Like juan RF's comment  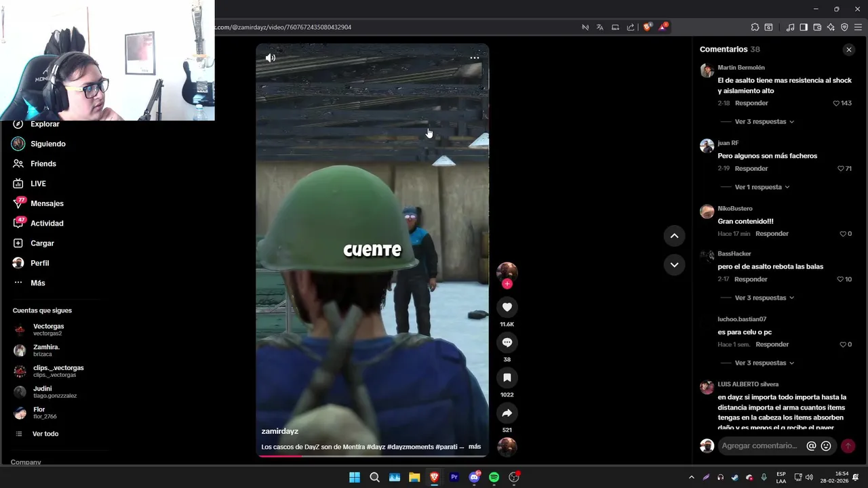coord(840,169)
